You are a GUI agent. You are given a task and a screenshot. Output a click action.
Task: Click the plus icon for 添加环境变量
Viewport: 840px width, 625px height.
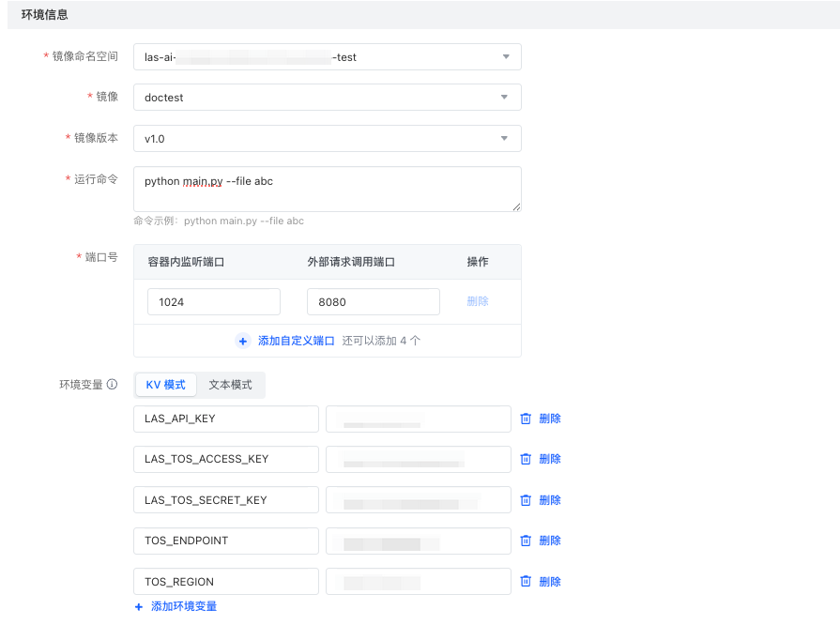140,607
